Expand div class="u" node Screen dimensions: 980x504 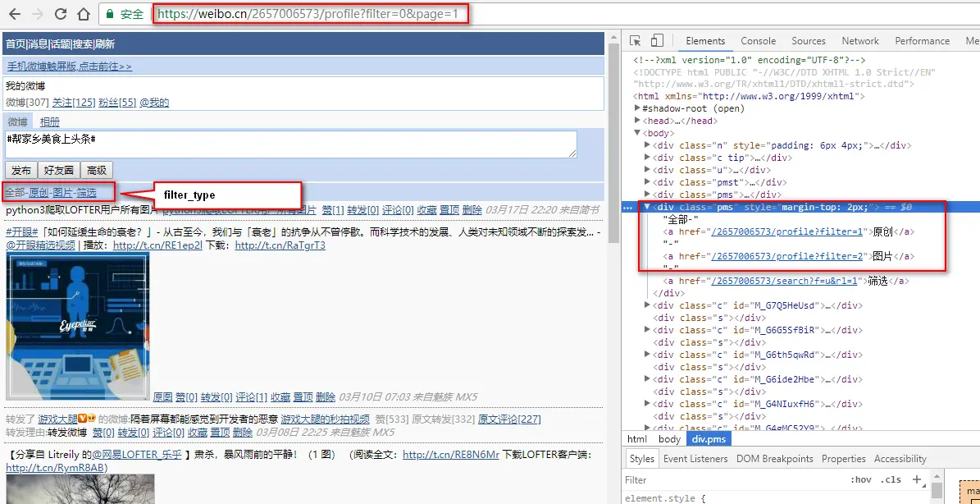[x=648, y=169]
